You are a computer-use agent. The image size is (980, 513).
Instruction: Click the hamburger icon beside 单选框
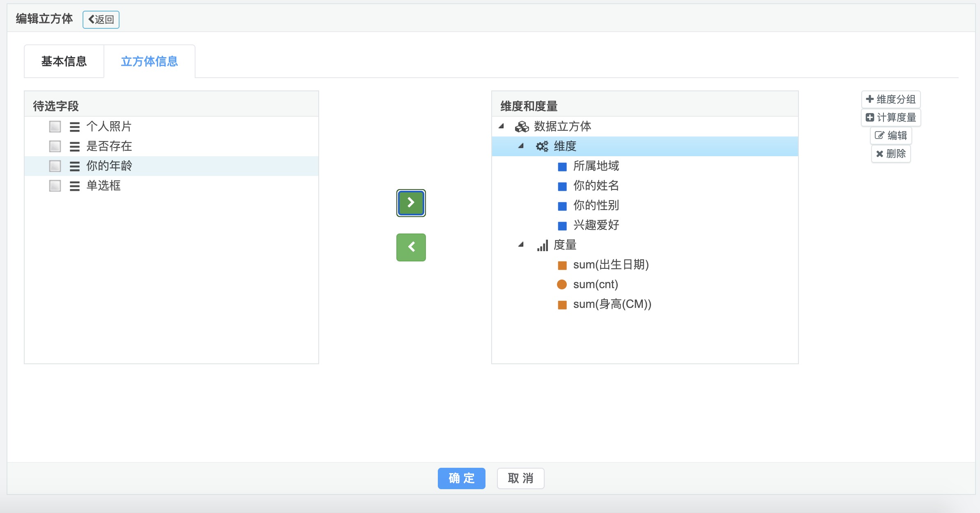click(74, 186)
